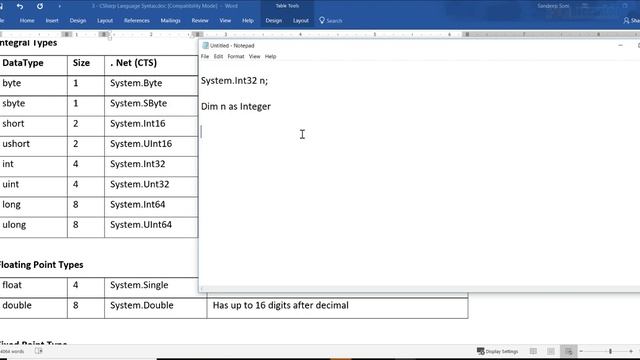Open the Review ribbon tab
This screenshot has width=640, height=360.
pyautogui.click(x=200, y=20)
